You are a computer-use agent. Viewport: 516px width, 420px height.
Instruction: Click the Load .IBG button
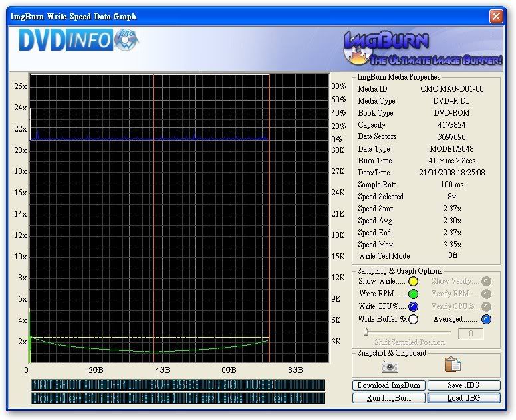click(x=464, y=398)
